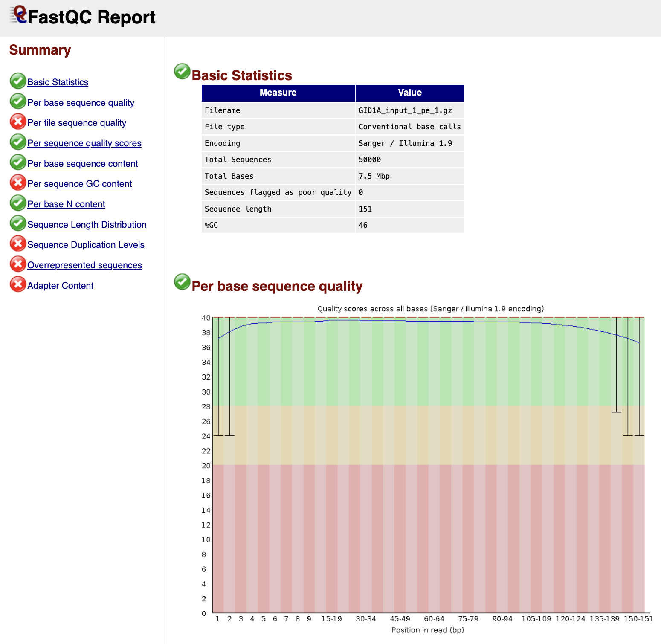Open the Basic Statistics summary link
Viewport: 661px width, 644px height.
58,82
